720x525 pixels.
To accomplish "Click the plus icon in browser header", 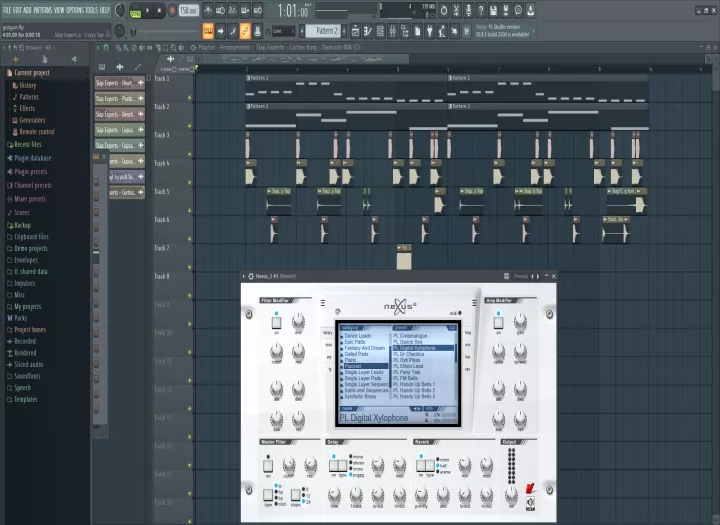I will click(15, 59).
